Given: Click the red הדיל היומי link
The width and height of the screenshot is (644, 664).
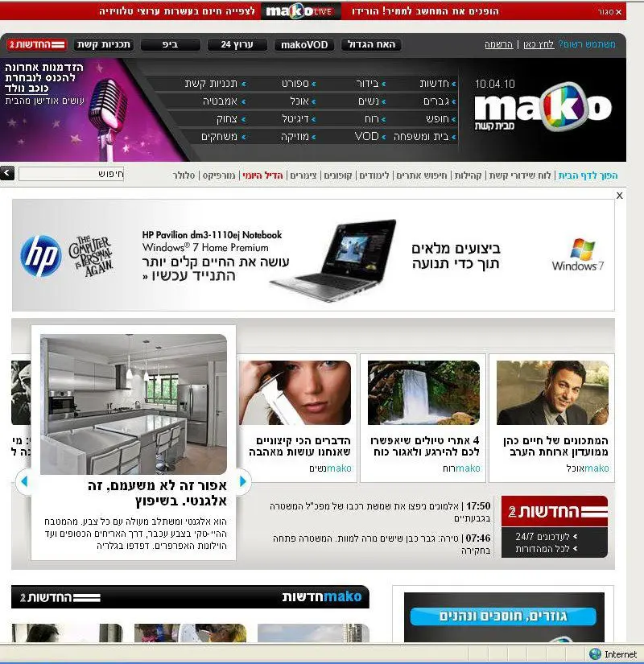Looking at the screenshot, I should coord(262,175).
